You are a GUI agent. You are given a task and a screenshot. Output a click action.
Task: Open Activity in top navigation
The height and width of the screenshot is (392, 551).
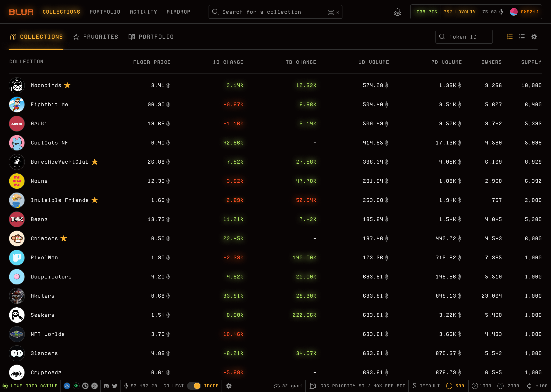pyautogui.click(x=143, y=12)
